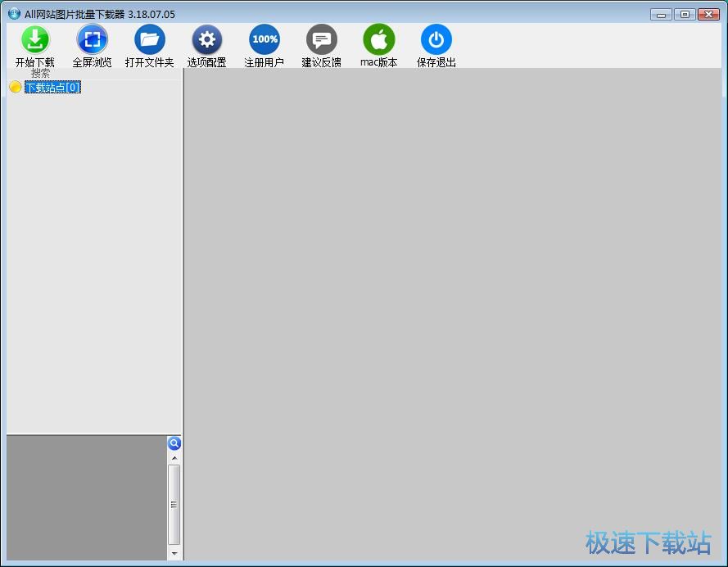Minimize the downloader window

pyautogui.click(x=661, y=15)
